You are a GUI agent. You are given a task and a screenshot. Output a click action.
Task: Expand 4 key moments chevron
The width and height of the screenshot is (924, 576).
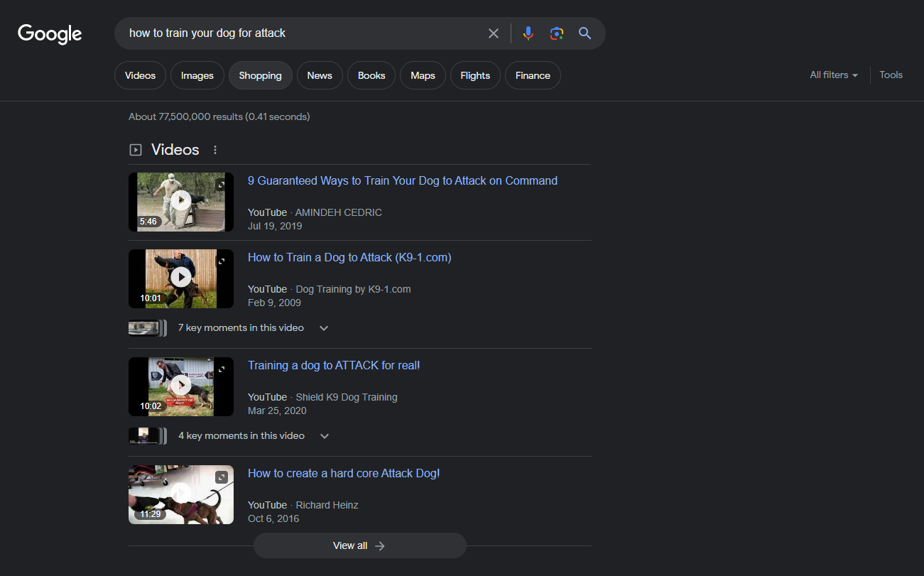click(x=325, y=436)
